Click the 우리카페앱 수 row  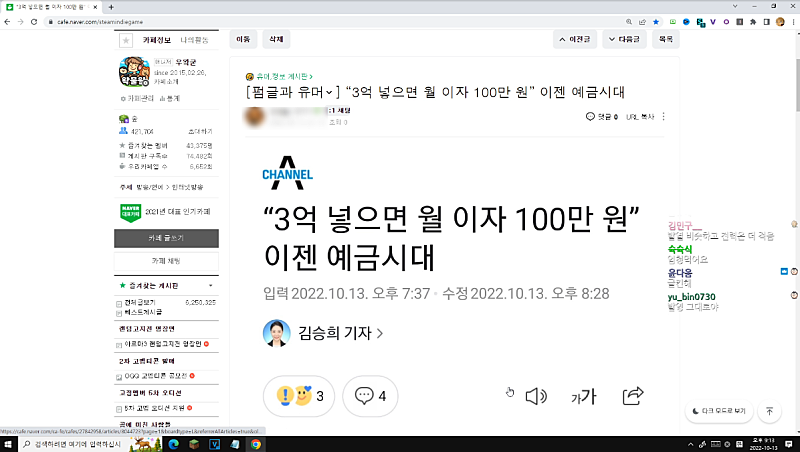point(166,166)
